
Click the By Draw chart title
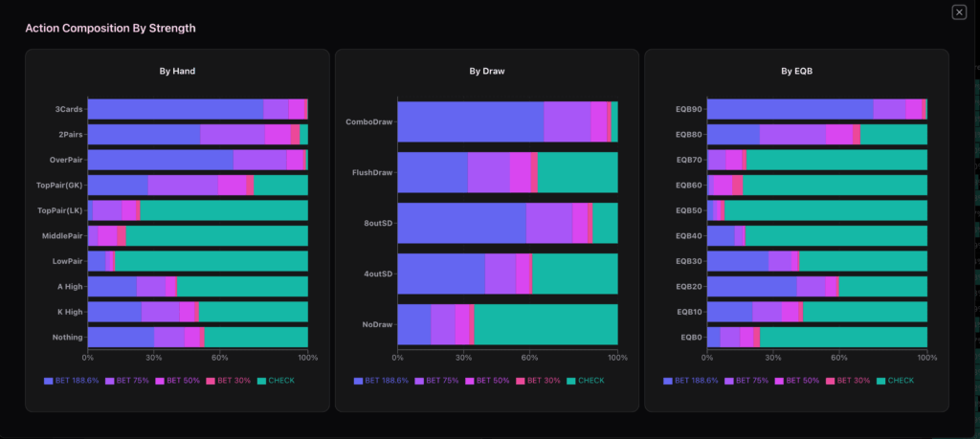[x=486, y=71]
